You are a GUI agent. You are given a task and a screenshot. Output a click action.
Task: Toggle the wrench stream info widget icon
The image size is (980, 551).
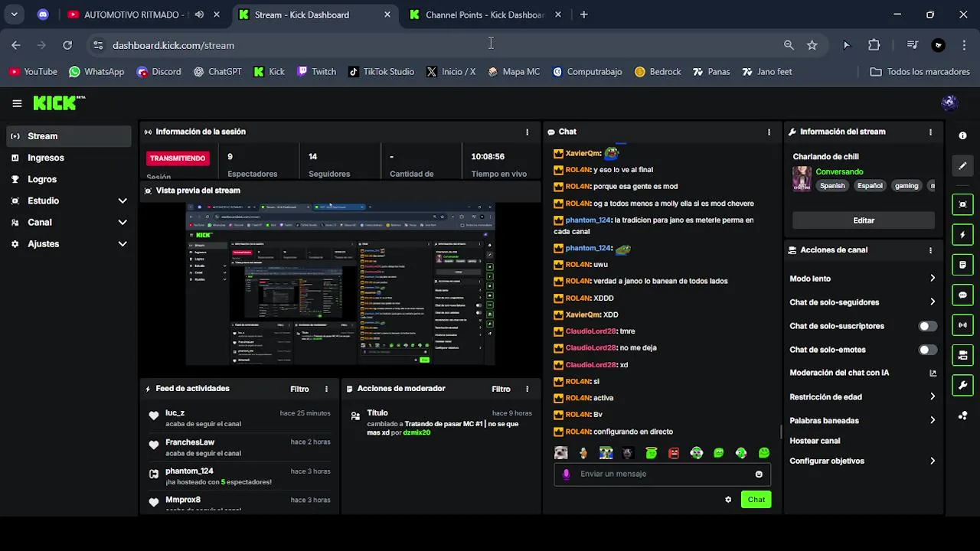(x=962, y=386)
